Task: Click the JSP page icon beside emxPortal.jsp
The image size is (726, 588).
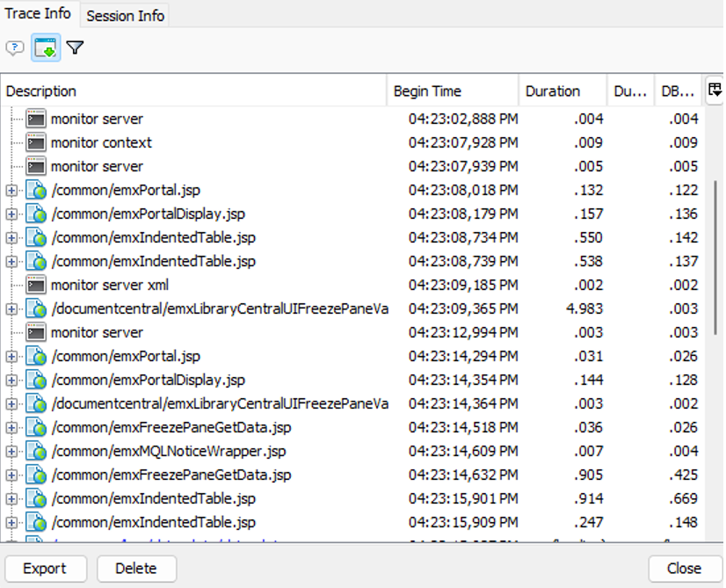Action: pos(36,189)
